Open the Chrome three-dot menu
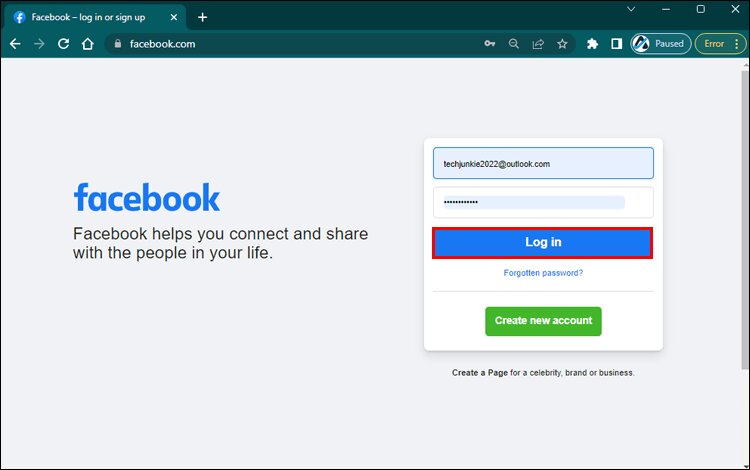The image size is (750, 470). (737, 44)
